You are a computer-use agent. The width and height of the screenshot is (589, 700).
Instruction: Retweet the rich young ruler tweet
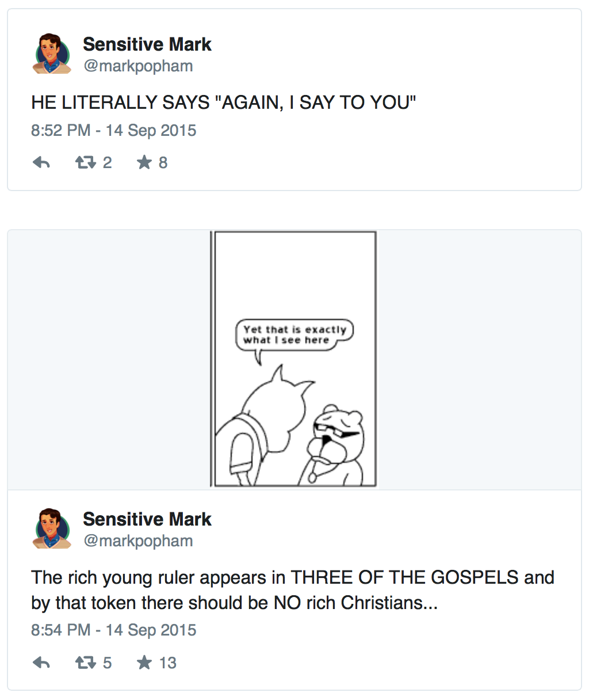[x=85, y=663]
